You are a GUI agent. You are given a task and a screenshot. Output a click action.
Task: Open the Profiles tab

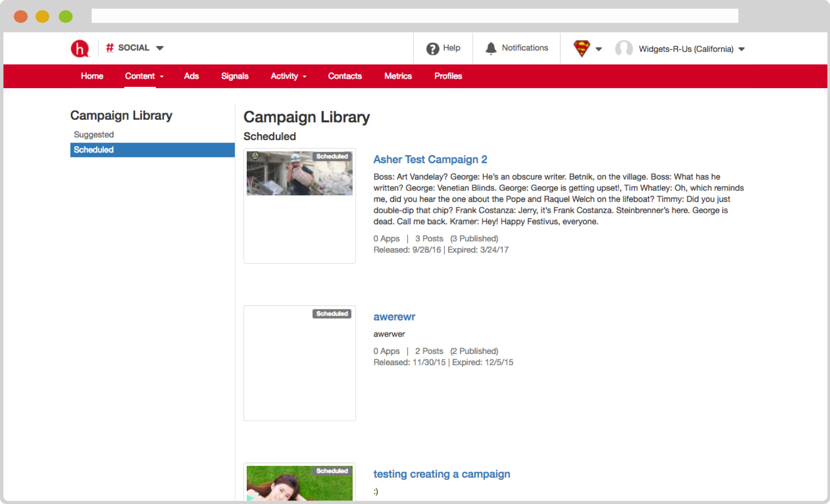[448, 76]
